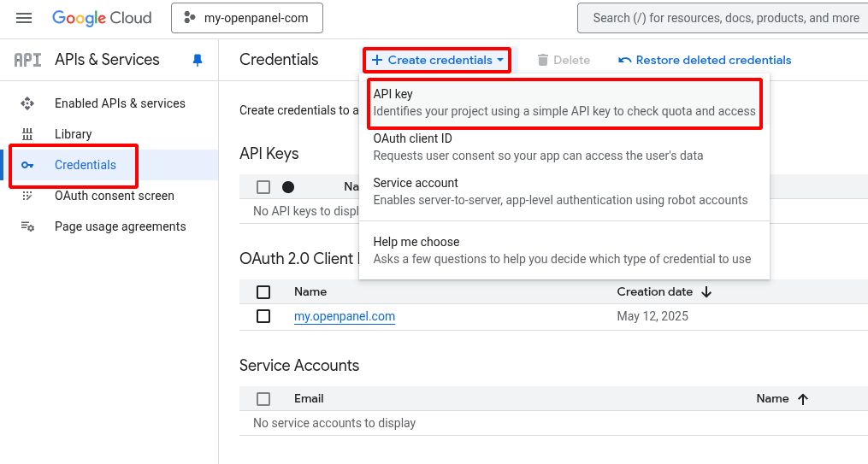Choose Service account from the menu

[x=564, y=191]
